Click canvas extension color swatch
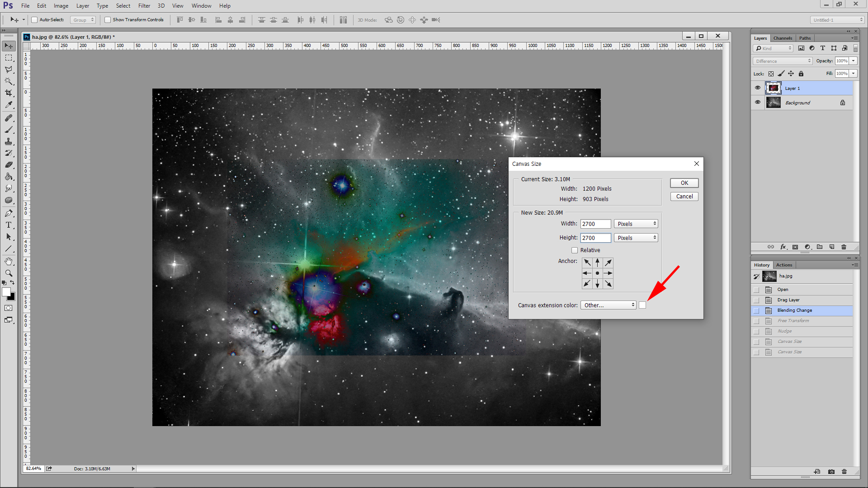 [642, 305]
